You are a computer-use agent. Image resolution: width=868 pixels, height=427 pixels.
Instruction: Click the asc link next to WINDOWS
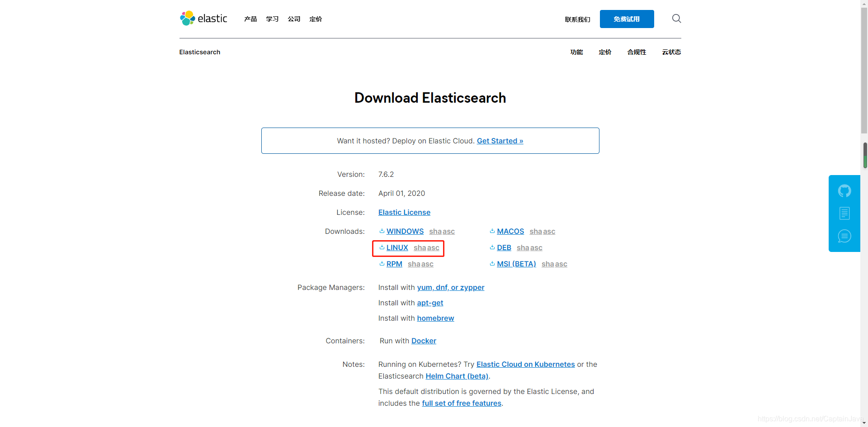coord(448,232)
